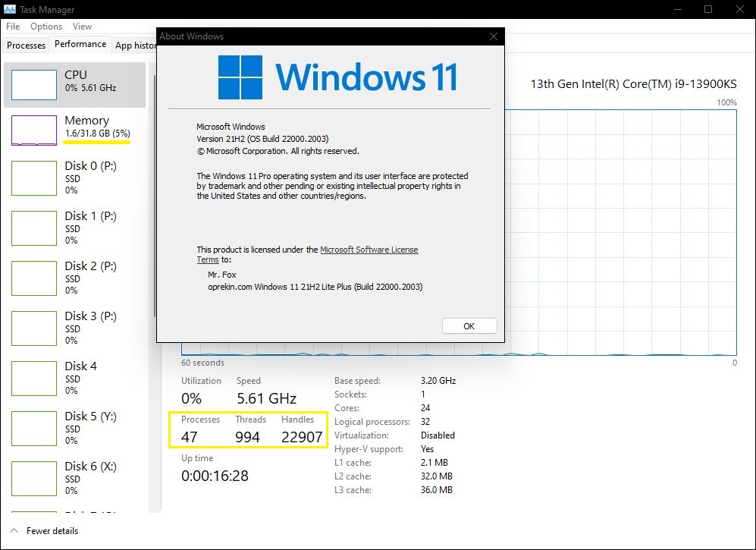Screen dimensions: 756x550
Task: Click the 994 threads count
Action: [x=247, y=437]
